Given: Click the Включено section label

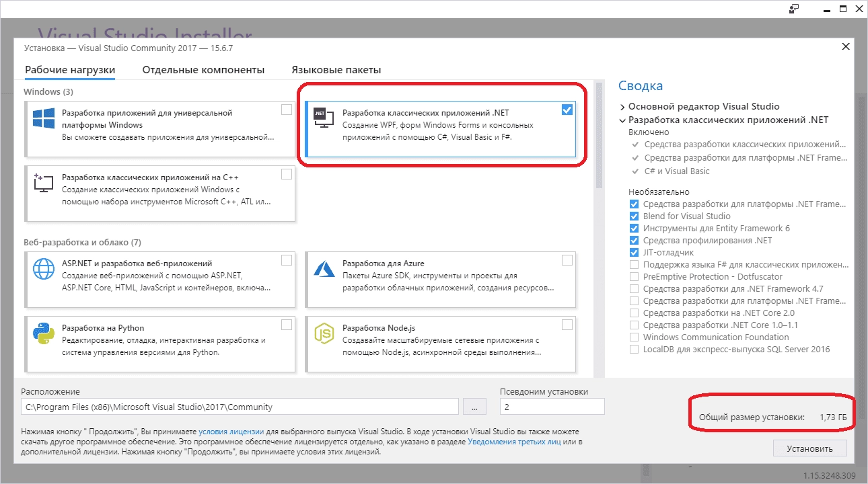Looking at the screenshot, I should [x=649, y=132].
